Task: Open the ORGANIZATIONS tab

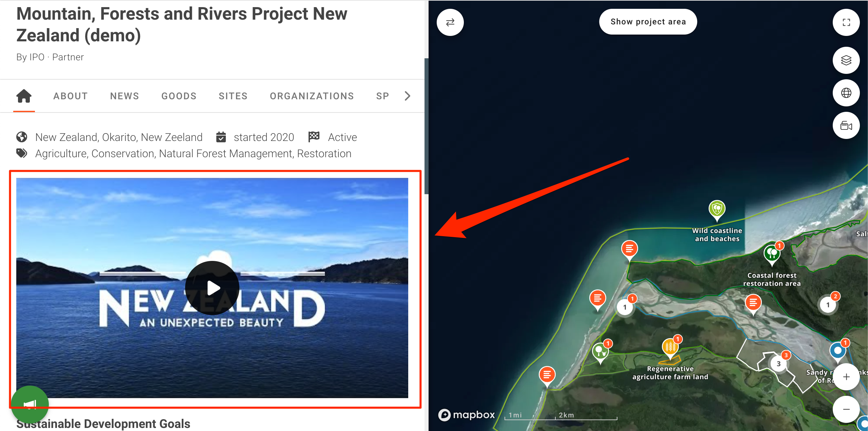Action: click(312, 96)
